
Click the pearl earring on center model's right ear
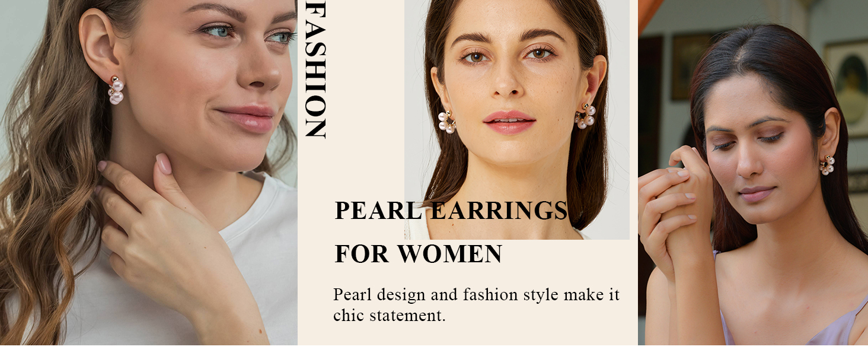[446, 122]
